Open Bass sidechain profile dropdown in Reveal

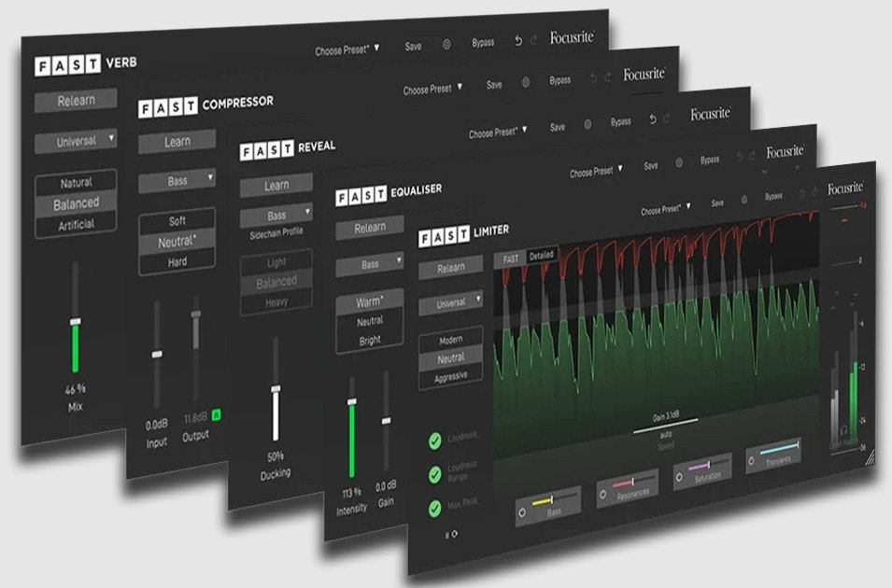(x=276, y=216)
